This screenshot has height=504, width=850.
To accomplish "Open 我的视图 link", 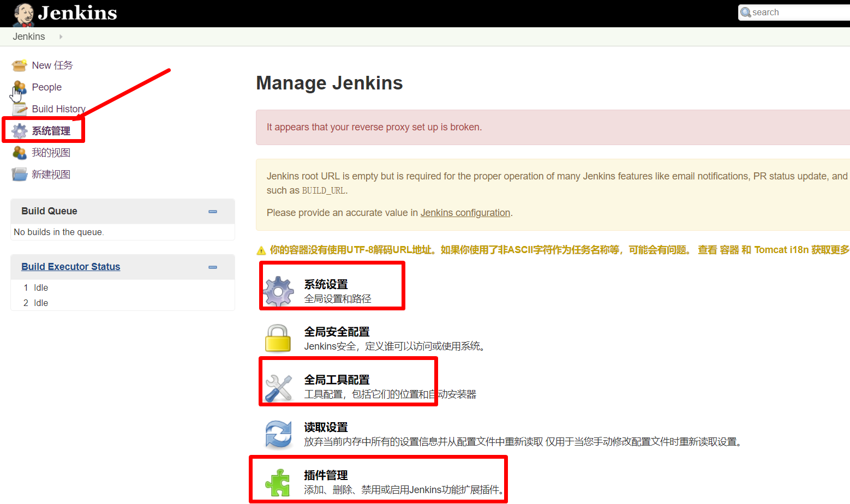I will coord(51,153).
